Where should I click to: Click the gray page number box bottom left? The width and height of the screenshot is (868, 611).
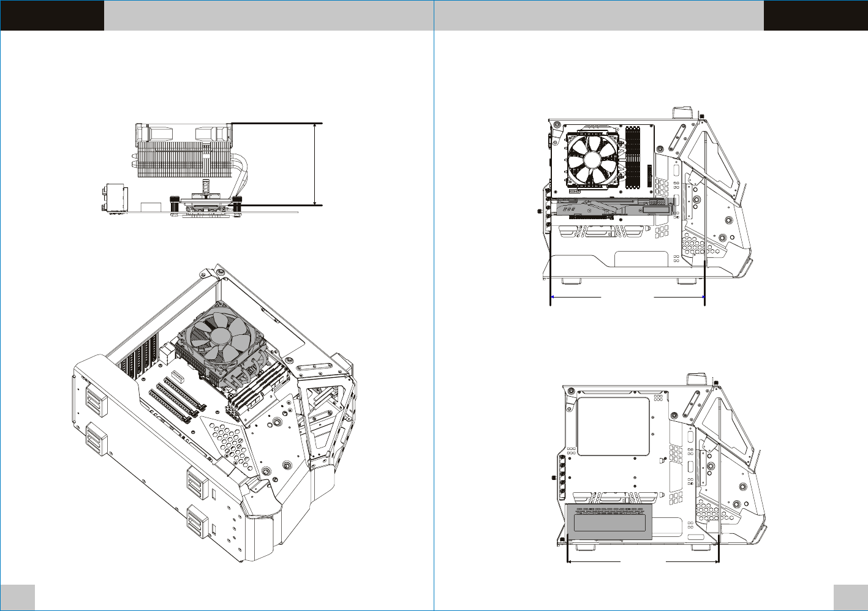[x=17, y=597]
